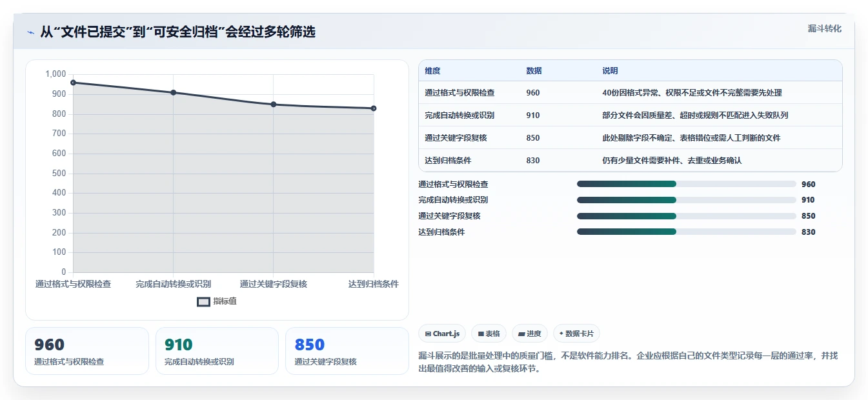Click the 500 y-axis tick label
868x400 pixels.
click(x=59, y=173)
